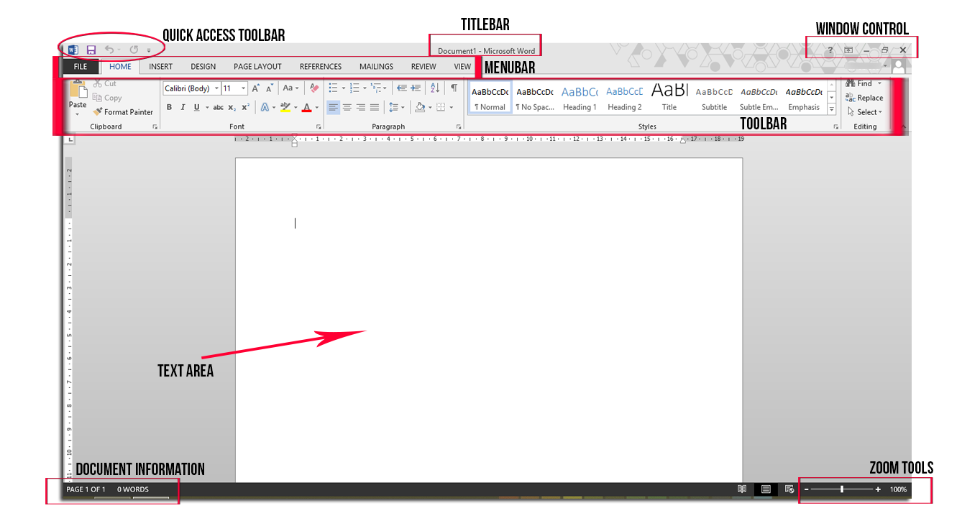Image resolution: width=980 pixels, height=526 pixels.
Task: Click the plus on the zoom slider
Action: 878,489
